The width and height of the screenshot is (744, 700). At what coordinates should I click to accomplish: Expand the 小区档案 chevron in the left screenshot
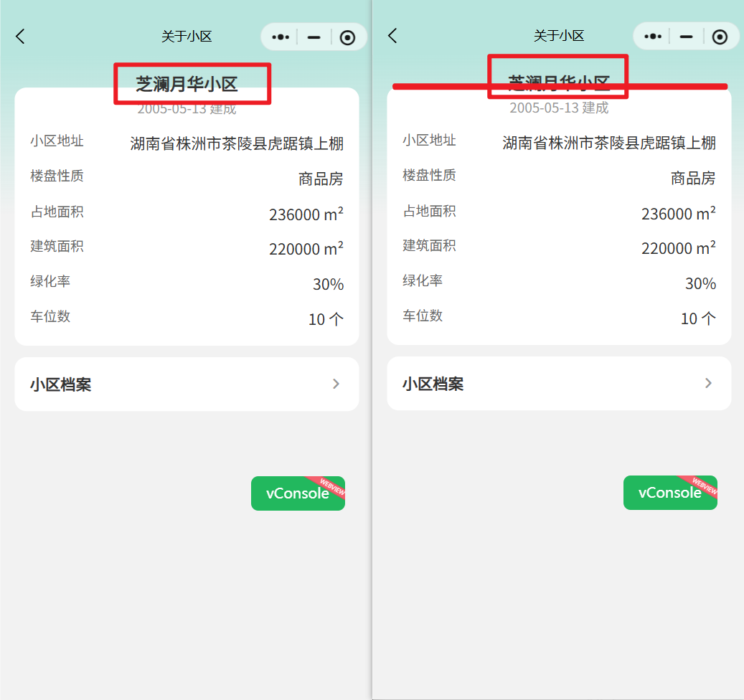[x=336, y=384]
